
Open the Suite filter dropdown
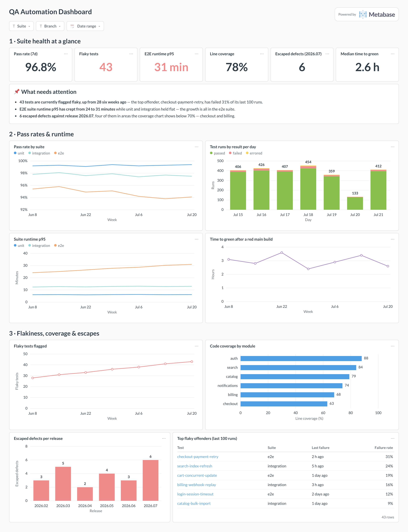21,26
